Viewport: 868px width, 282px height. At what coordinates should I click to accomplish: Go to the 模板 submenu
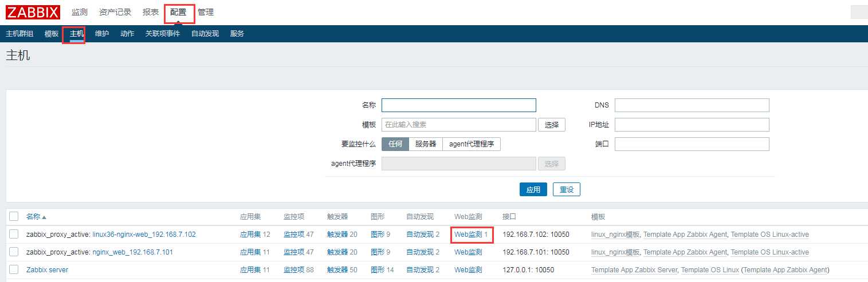pyautogui.click(x=52, y=34)
